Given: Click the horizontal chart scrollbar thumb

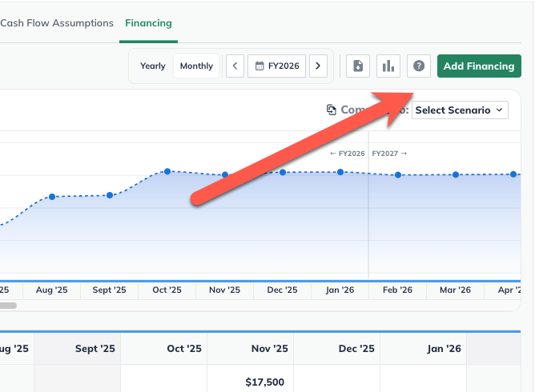Looking at the screenshot, I should click(x=8, y=305).
